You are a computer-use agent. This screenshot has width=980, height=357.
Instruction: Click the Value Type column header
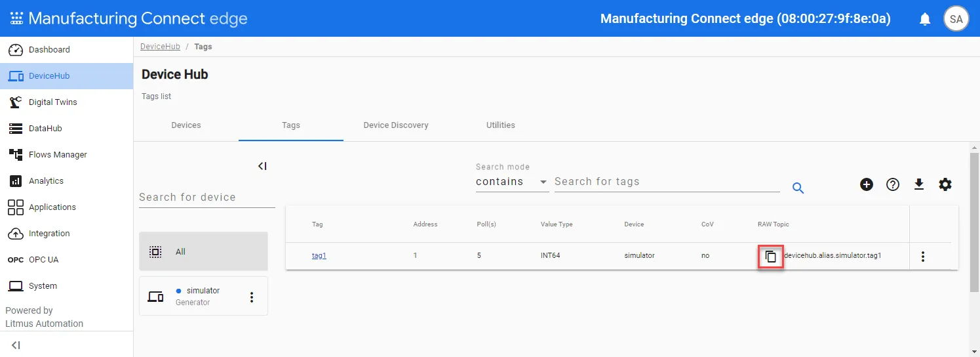tap(557, 224)
